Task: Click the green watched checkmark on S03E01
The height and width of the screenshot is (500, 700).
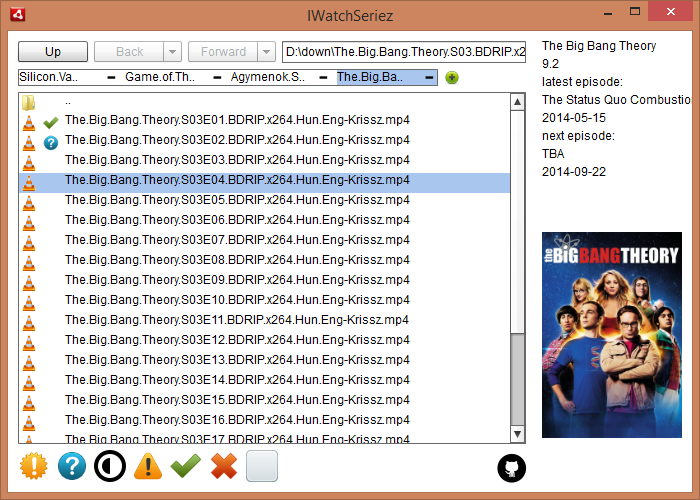Action: [x=51, y=122]
